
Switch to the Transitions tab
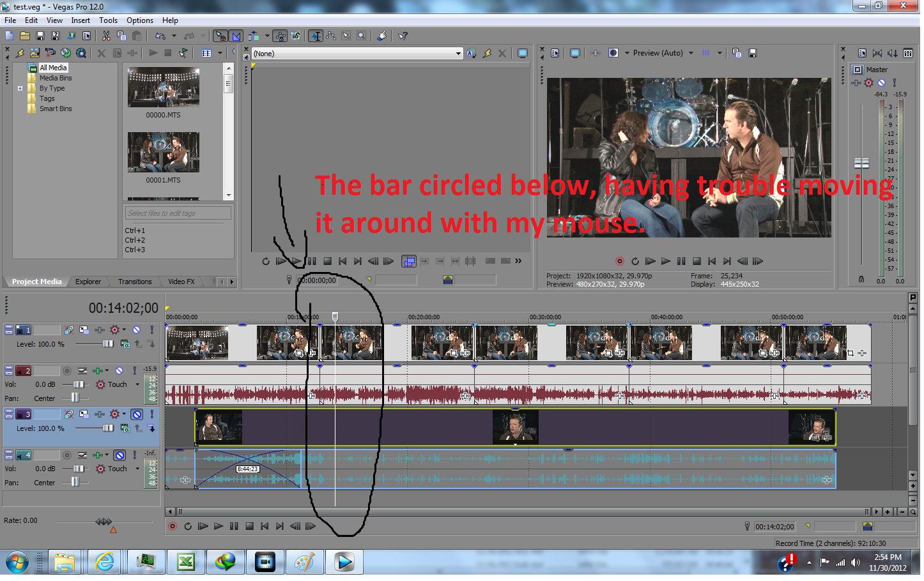135,283
